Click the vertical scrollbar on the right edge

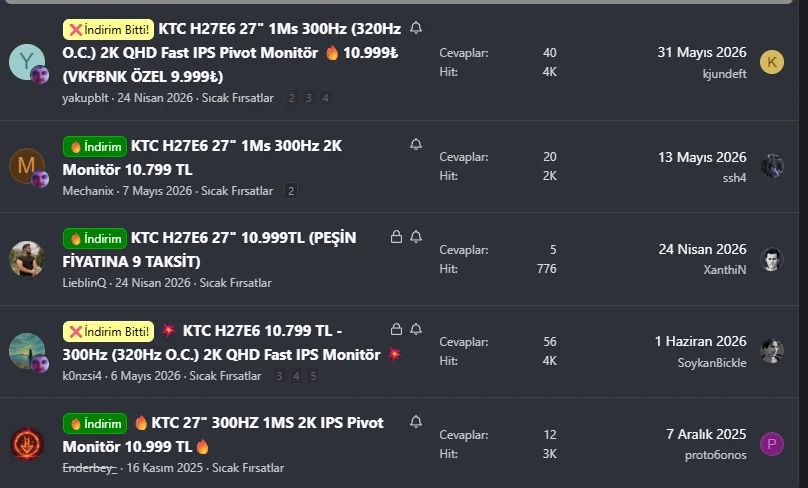coord(803,244)
